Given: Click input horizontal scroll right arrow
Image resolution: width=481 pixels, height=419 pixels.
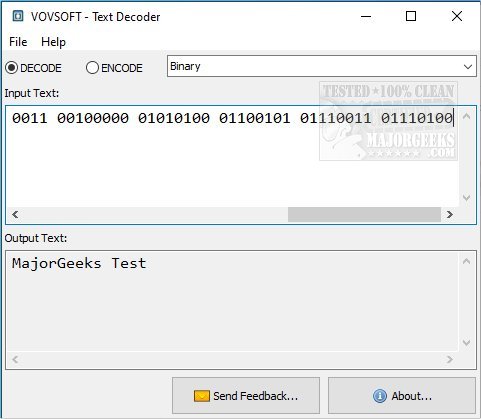Looking at the screenshot, I should pos(450,215).
